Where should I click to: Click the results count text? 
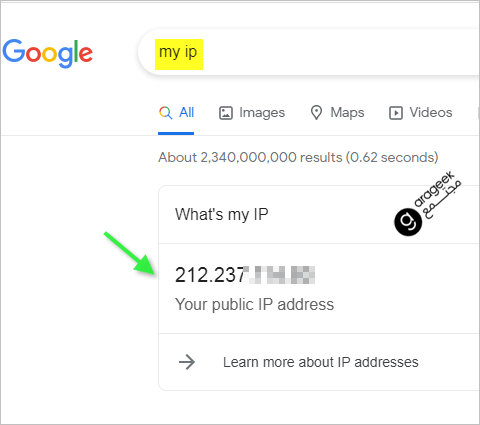pyautogui.click(x=298, y=157)
